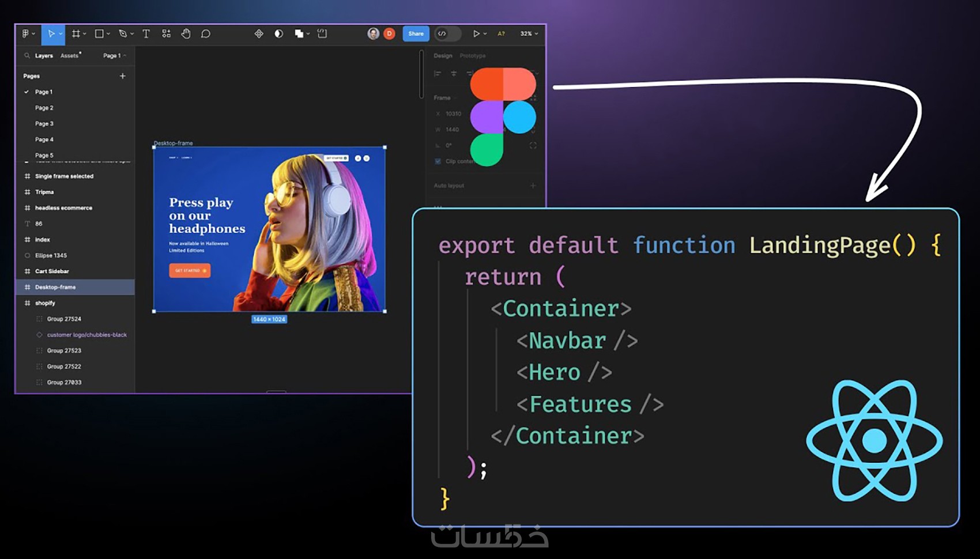Select the Page 1 entry
Screen dimensions: 980x559
(x=44, y=92)
